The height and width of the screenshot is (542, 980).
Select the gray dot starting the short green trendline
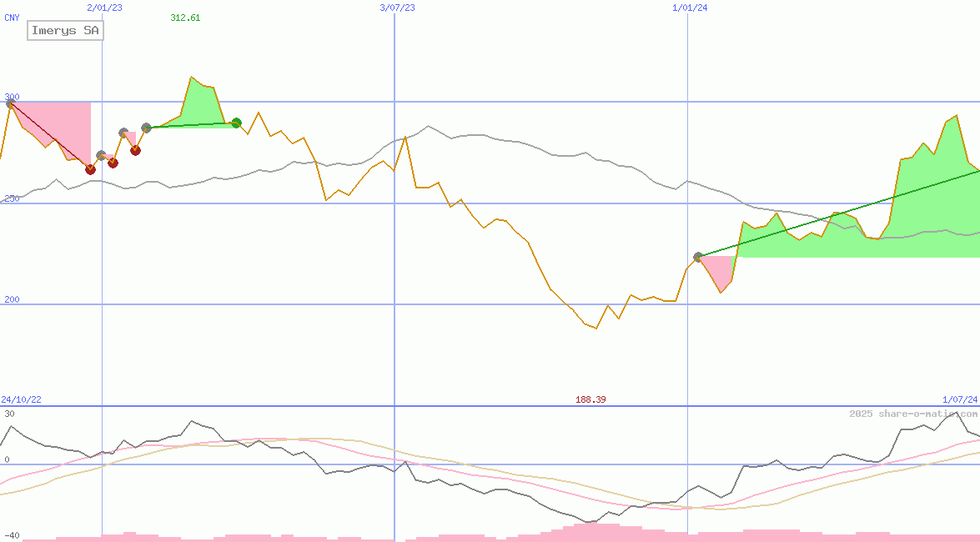[x=146, y=128]
